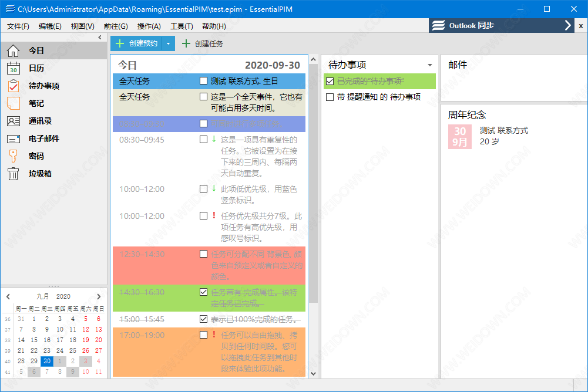
Task: Go to previous month in mini calendar
Action: 8,296
